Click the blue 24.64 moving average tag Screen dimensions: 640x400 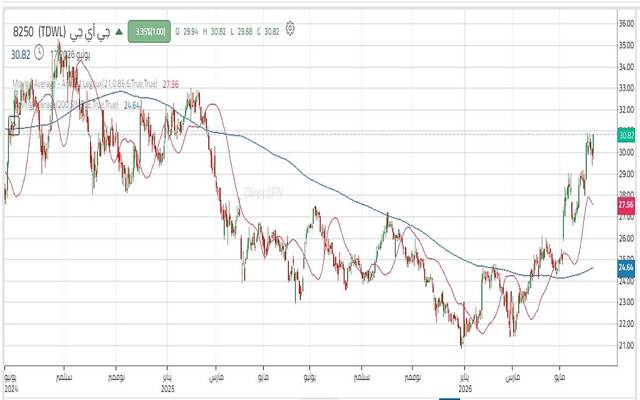pyautogui.click(x=626, y=268)
